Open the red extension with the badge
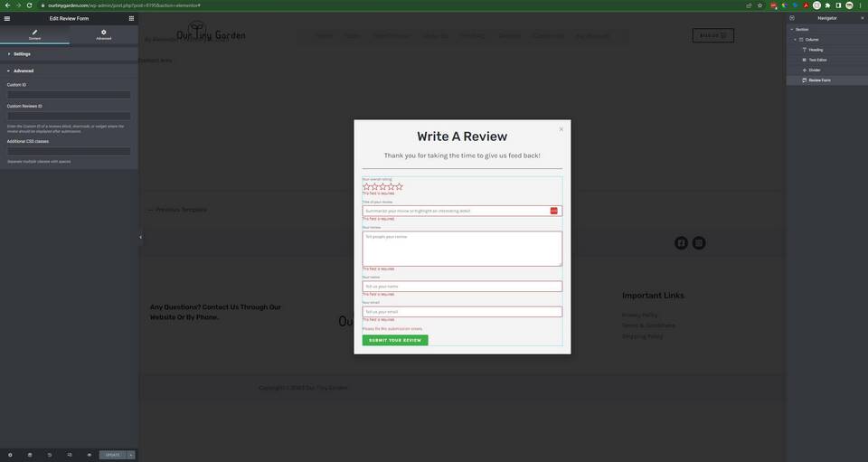The height and width of the screenshot is (462, 868). (x=774, y=5)
